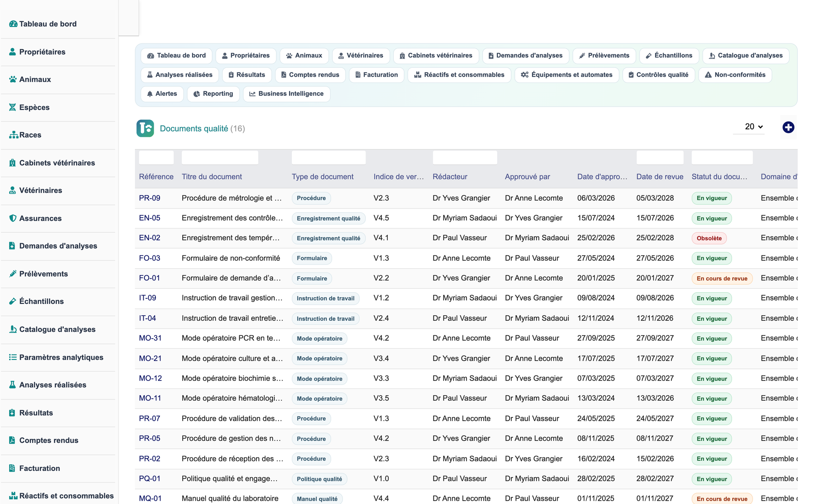The height and width of the screenshot is (504, 815).
Task: Click the sidebar Espèces DNA icon
Action: 13,107
